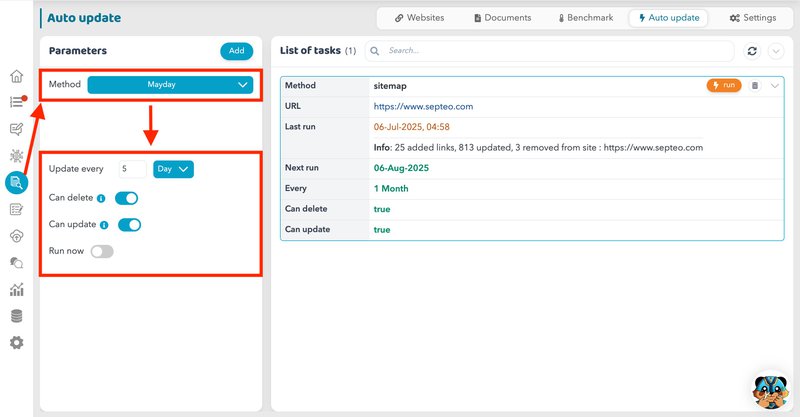Open the mascot chatbot avatar
The image size is (800, 417).
point(770,391)
